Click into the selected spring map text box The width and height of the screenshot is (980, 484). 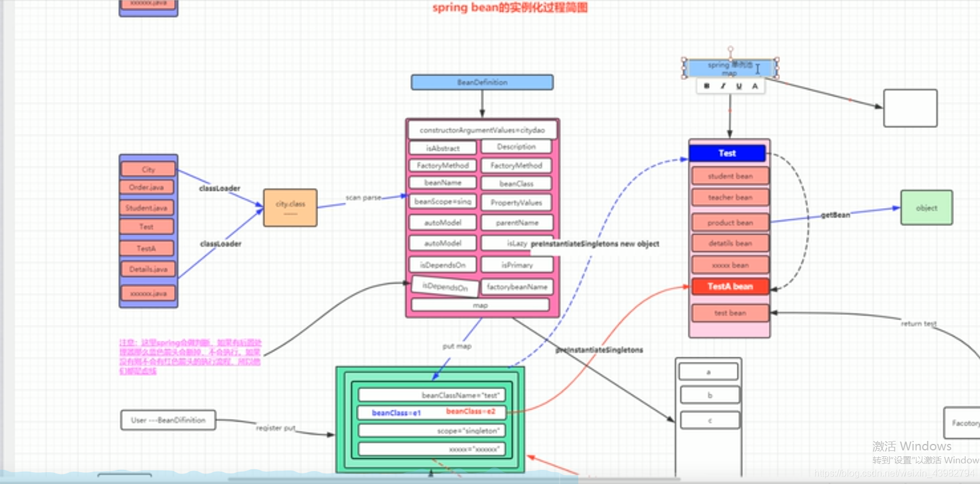(730, 68)
